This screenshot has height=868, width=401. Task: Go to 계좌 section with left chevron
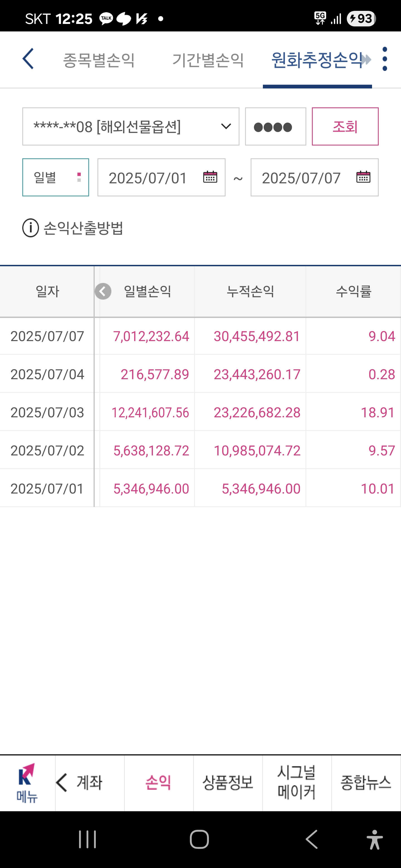90,783
